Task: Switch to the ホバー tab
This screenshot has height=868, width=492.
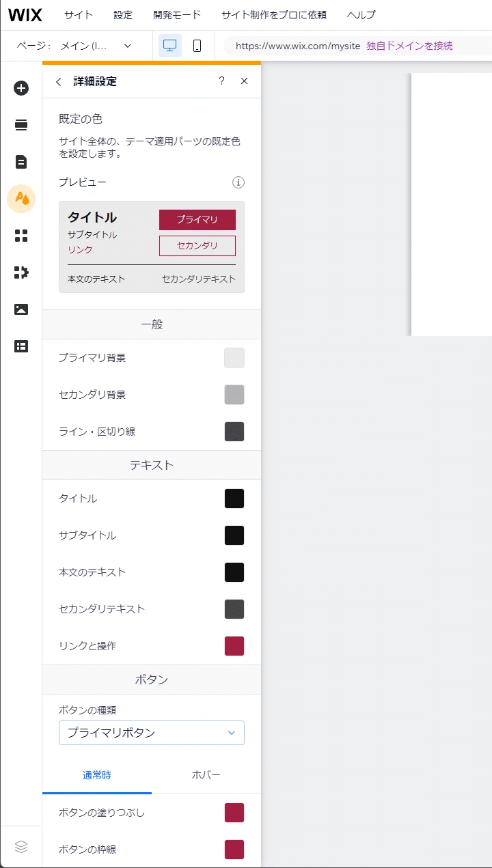Action: point(206,775)
